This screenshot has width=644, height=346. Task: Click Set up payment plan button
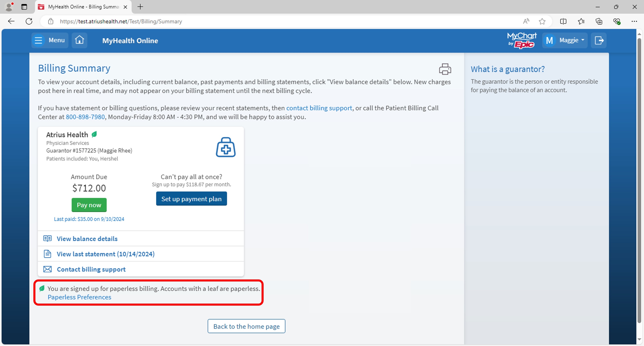tap(191, 199)
